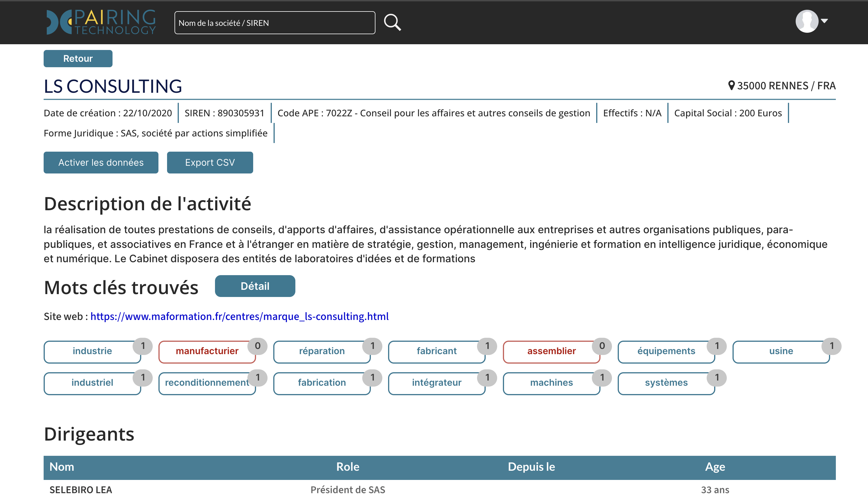Click the count badge on intégrateur
The width and height of the screenshot is (868, 494).
[x=487, y=378]
